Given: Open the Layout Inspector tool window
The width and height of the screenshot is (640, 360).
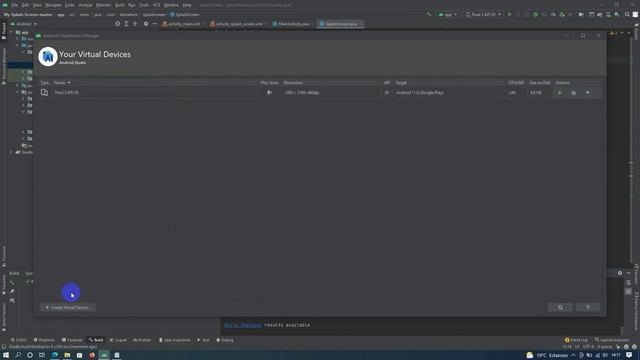Looking at the screenshot, I should point(612,340).
